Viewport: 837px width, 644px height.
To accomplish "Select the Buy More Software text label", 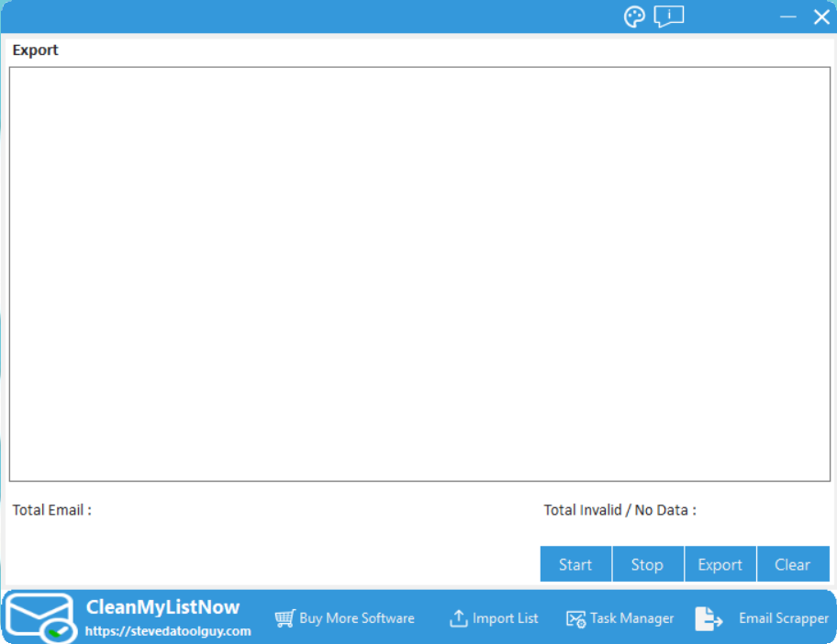I will [357, 618].
